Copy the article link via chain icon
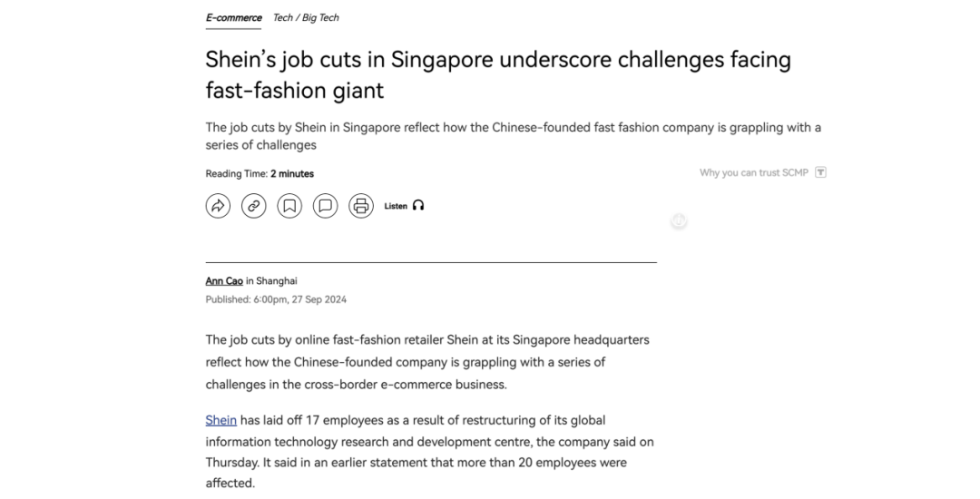Viewport: 980px width, 499px height. (x=254, y=206)
